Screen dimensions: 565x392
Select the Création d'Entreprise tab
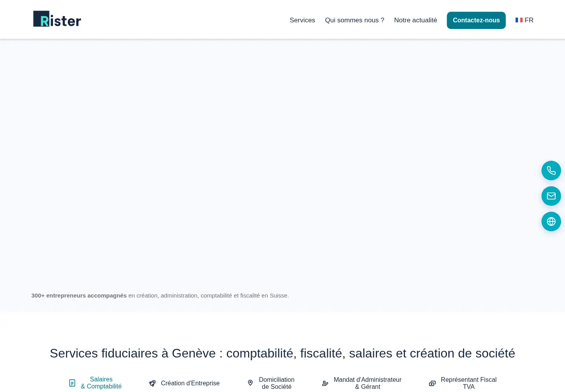184,383
